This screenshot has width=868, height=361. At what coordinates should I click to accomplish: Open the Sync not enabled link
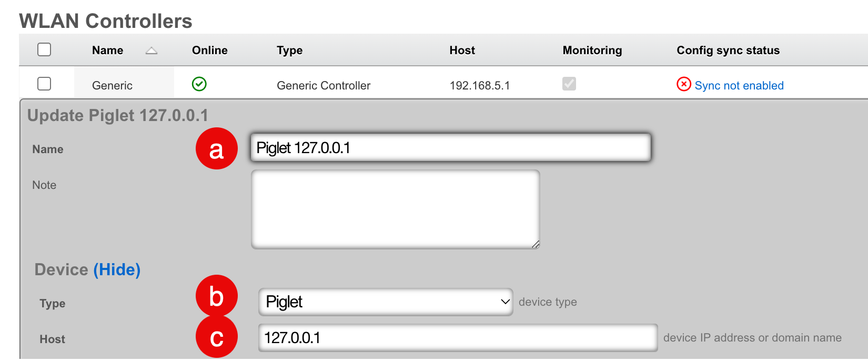pyautogui.click(x=739, y=86)
